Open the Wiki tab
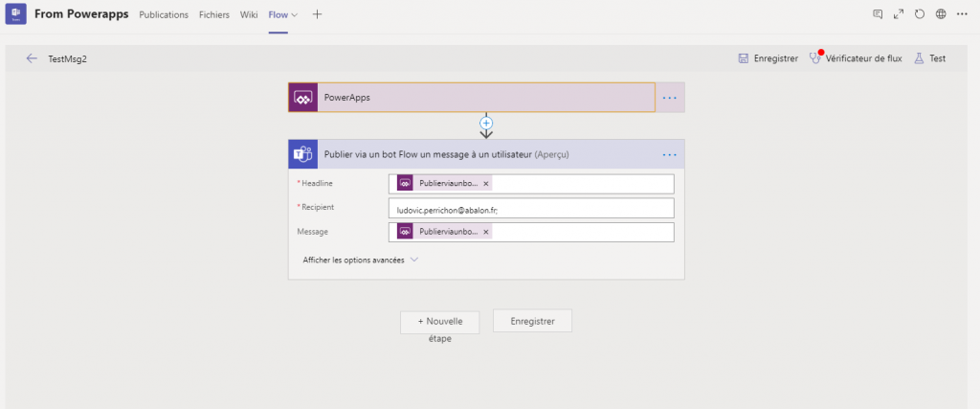 (x=249, y=15)
